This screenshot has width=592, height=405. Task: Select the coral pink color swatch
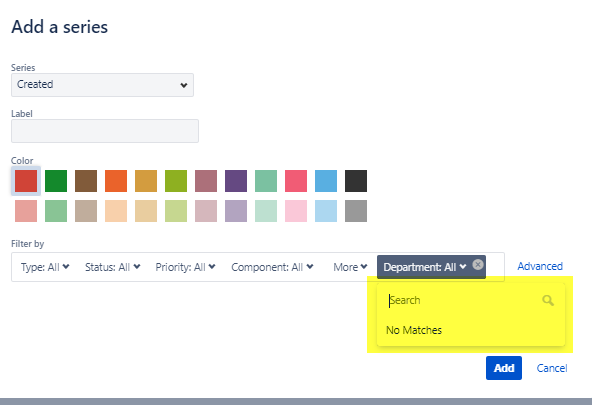(296, 181)
